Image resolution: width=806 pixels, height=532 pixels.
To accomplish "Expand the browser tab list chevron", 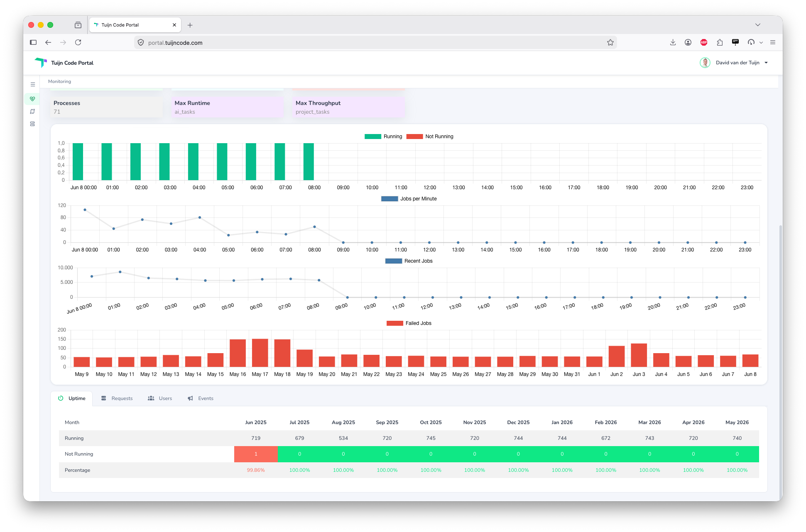I will coord(758,25).
